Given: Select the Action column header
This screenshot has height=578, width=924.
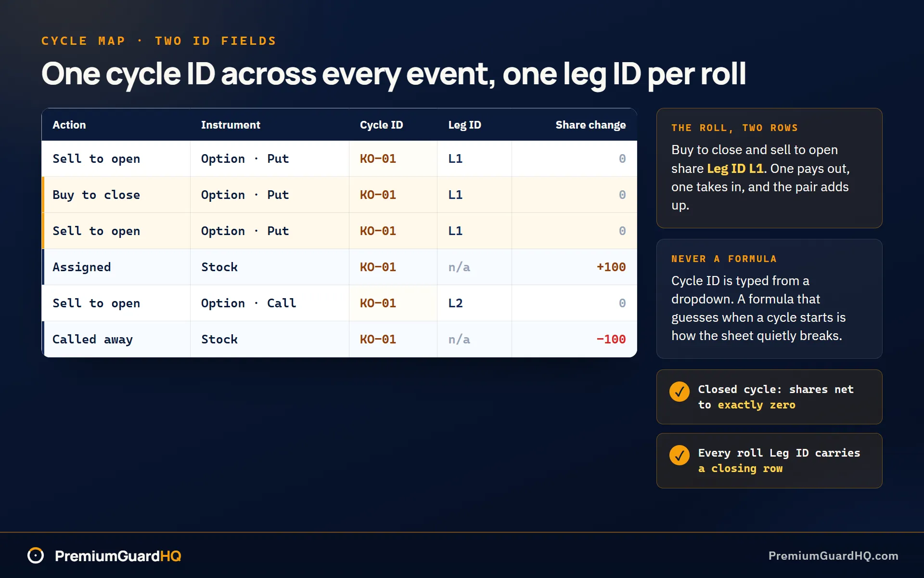Looking at the screenshot, I should pos(69,125).
